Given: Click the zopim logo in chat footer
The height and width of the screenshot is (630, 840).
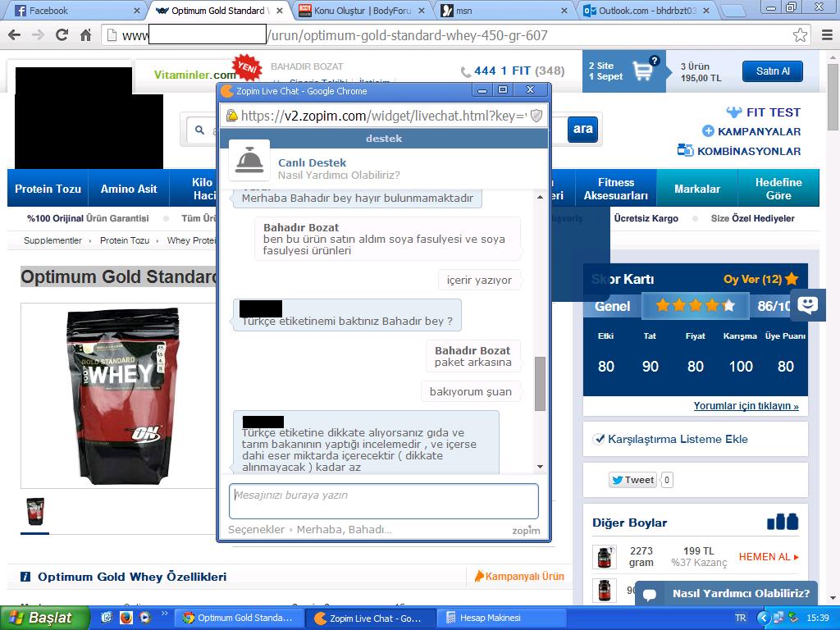Looking at the screenshot, I should (x=526, y=530).
